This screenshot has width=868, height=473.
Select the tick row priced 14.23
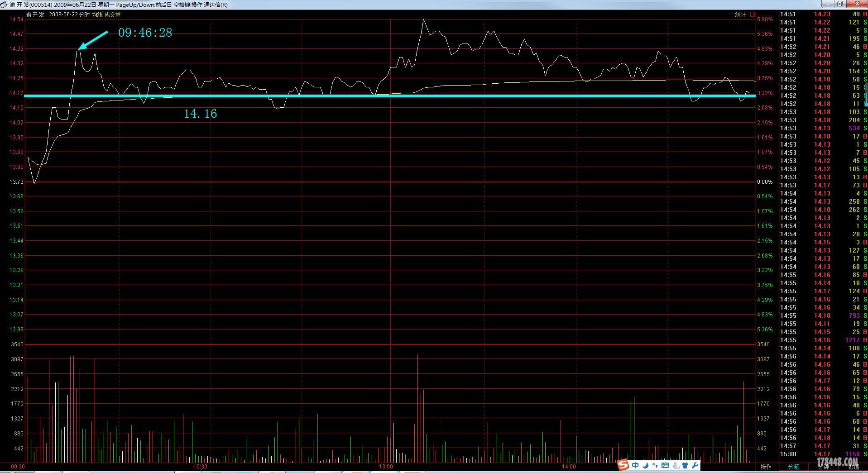coord(823,14)
